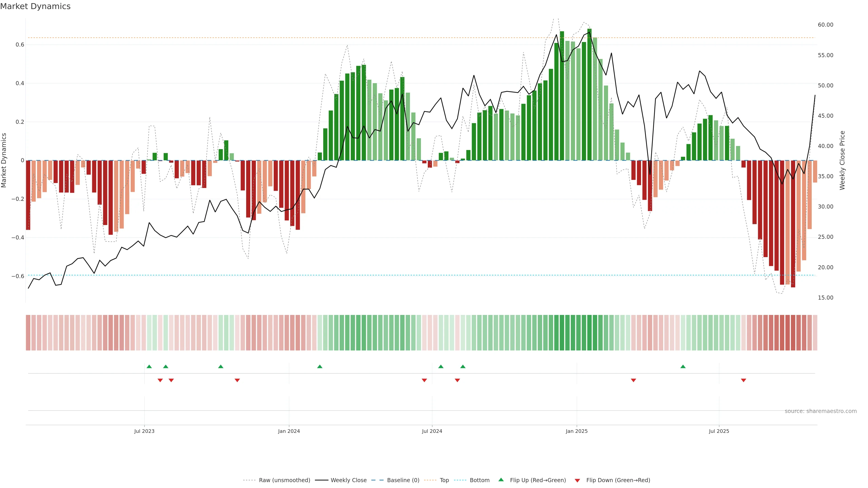868x488 pixels.
Task: Click the Jan 2024 x-axis label
Action: pos(289,431)
